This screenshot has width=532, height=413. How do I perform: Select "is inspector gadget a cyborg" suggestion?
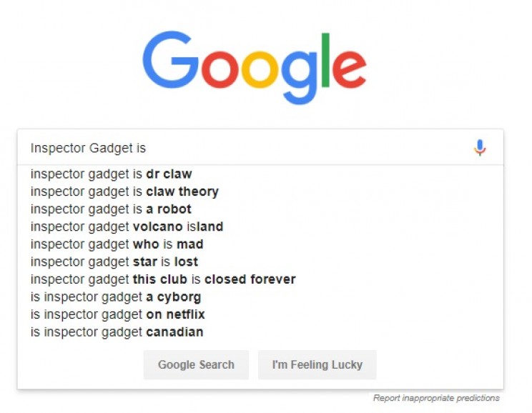tap(116, 297)
